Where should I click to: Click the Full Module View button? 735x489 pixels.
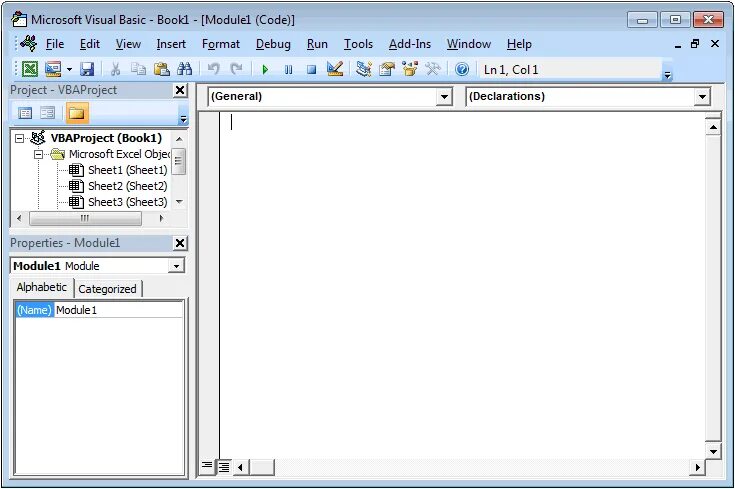(x=224, y=466)
